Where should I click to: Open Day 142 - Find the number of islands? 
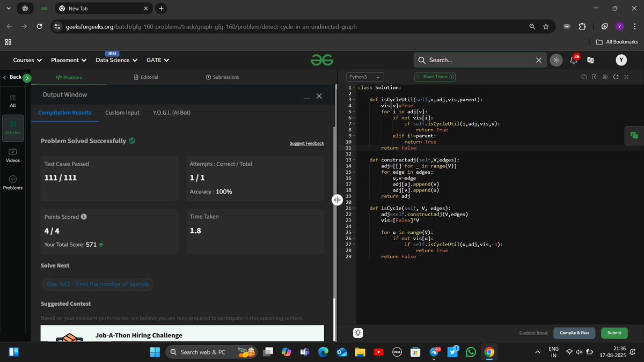[x=98, y=284]
